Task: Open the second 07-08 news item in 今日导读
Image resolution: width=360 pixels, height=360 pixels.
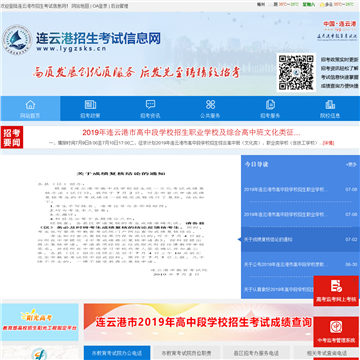Action: coord(300,214)
